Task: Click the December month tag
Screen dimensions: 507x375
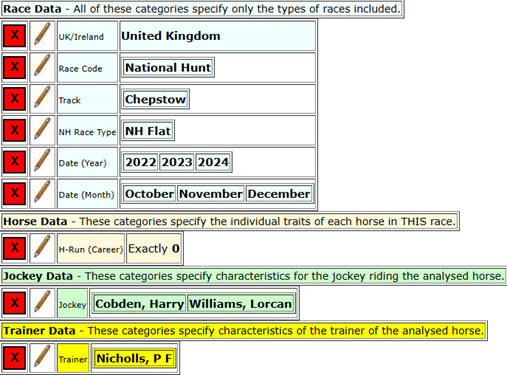Action: pos(279,194)
